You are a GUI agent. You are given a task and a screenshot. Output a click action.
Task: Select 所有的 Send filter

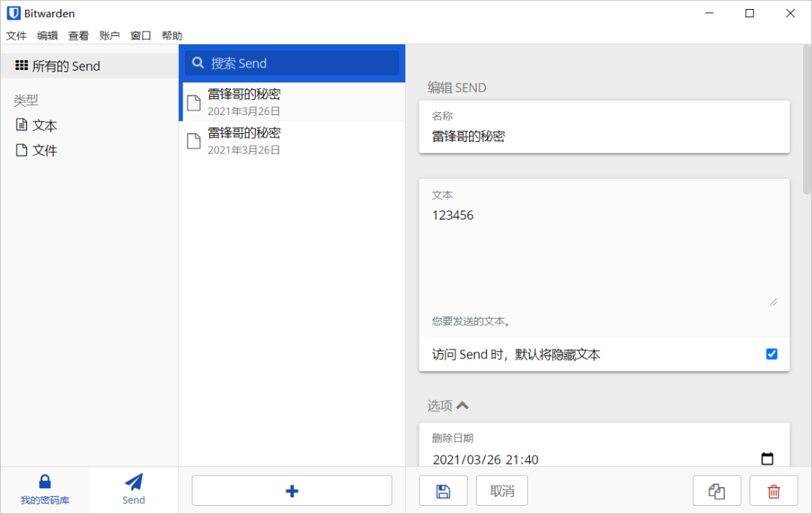(89, 65)
